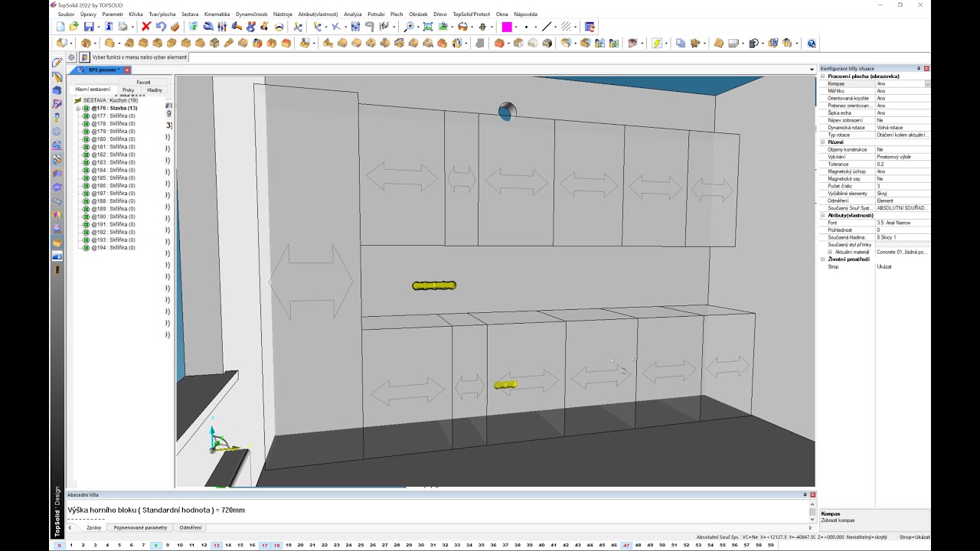Select layer 47 in the layer bar

point(626,545)
